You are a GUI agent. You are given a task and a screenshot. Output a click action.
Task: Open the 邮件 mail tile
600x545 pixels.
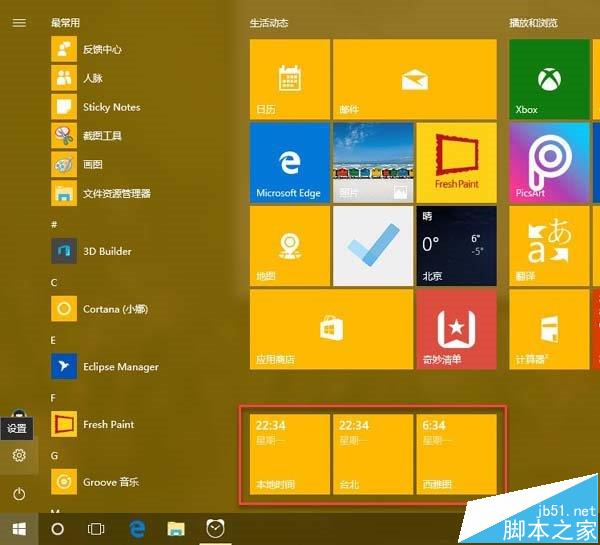(x=415, y=79)
